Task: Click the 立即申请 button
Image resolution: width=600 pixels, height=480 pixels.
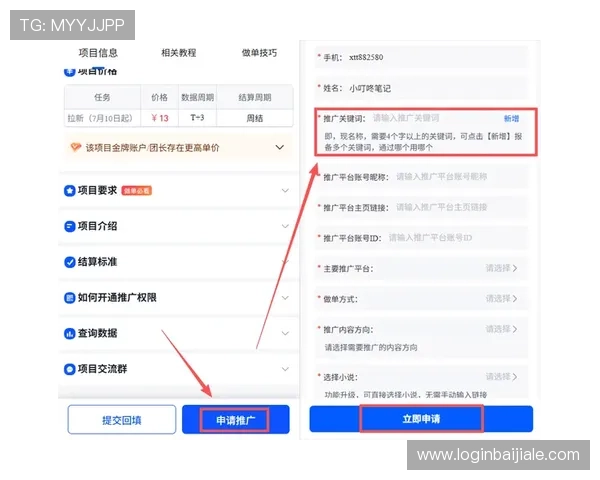Action: 421,419
